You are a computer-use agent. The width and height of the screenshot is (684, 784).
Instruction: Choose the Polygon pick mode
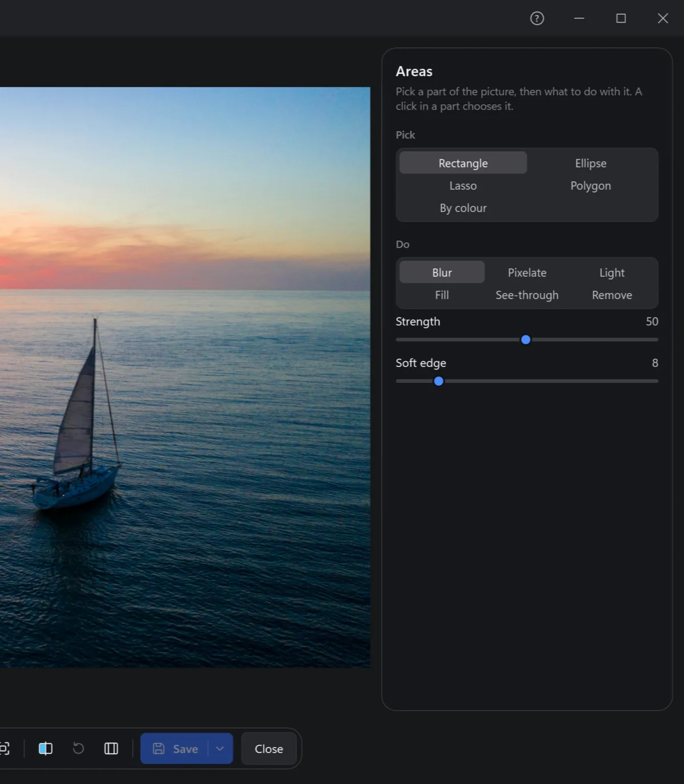point(591,186)
